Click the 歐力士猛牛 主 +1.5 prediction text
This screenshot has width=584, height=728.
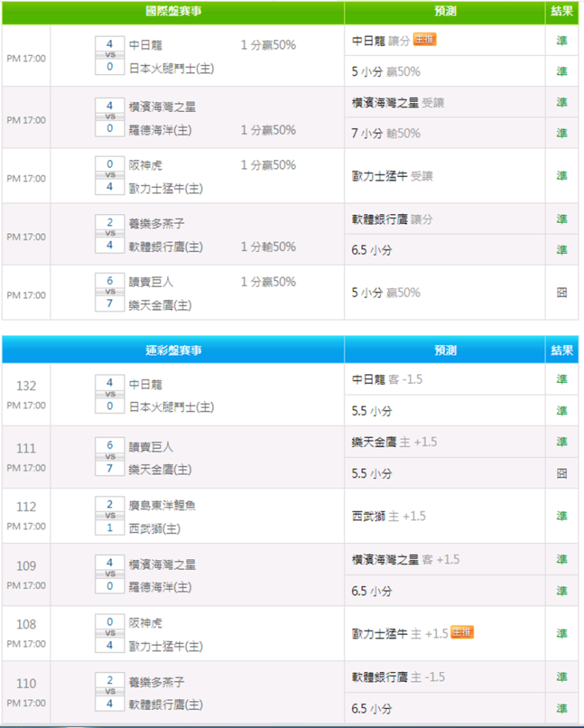(x=400, y=633)
